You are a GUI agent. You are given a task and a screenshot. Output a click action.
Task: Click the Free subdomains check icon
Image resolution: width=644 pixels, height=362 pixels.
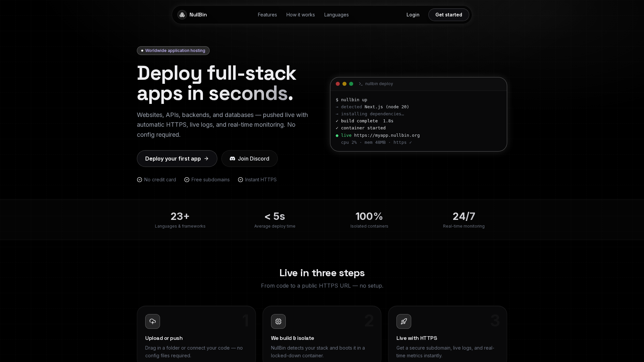187,180
